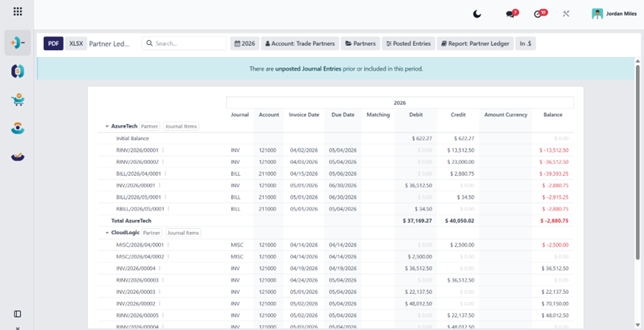Collapse the CloudLogic partner group

pyautogui.click(x=107, y=233)
